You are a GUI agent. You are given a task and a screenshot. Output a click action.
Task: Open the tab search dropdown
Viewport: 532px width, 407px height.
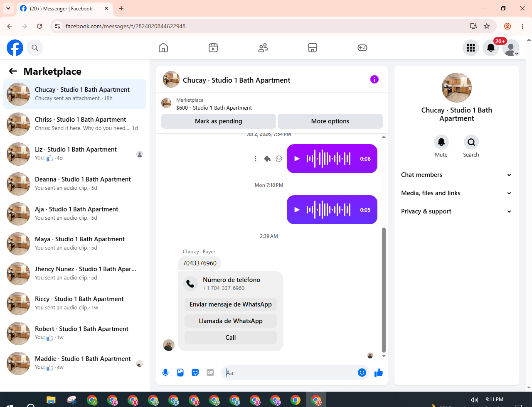coord(8,8)
